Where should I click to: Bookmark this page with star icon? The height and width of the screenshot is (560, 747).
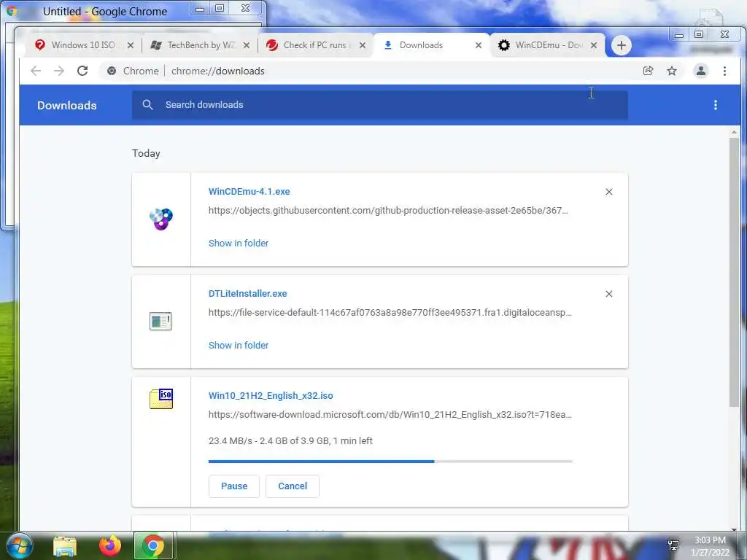672,71
